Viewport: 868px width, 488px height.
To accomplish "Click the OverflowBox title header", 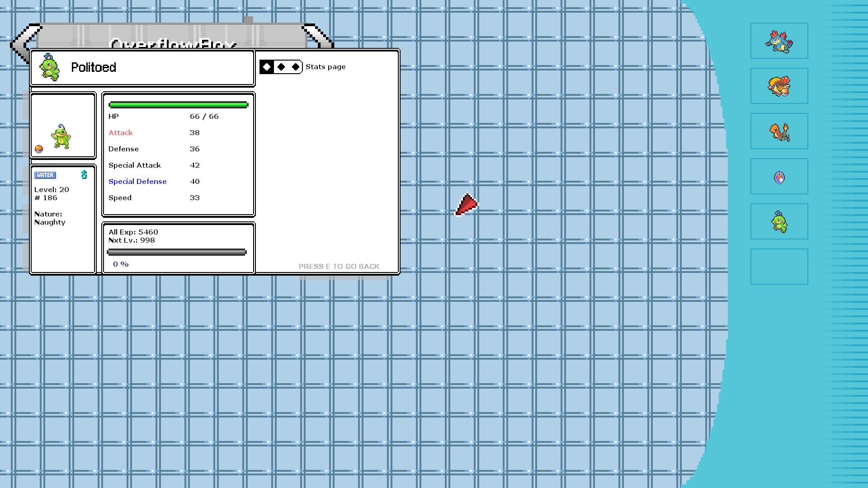I will point(173,42).
